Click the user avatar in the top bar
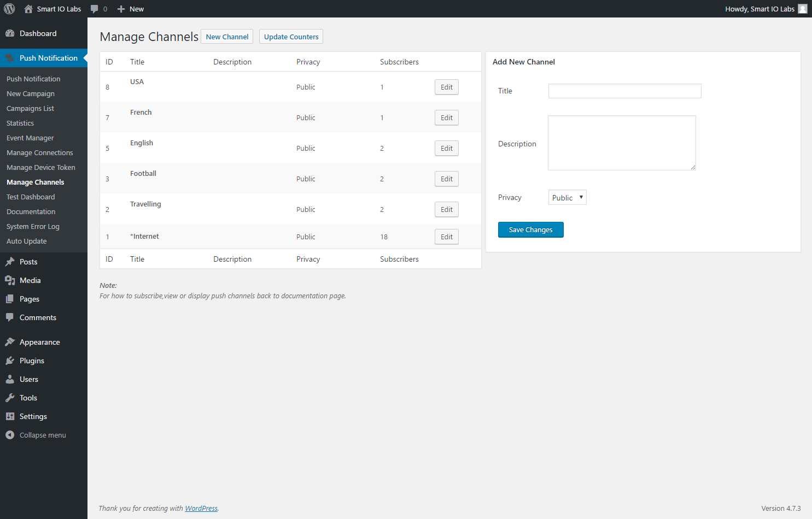The image size is (812, 519). point(802,9)
